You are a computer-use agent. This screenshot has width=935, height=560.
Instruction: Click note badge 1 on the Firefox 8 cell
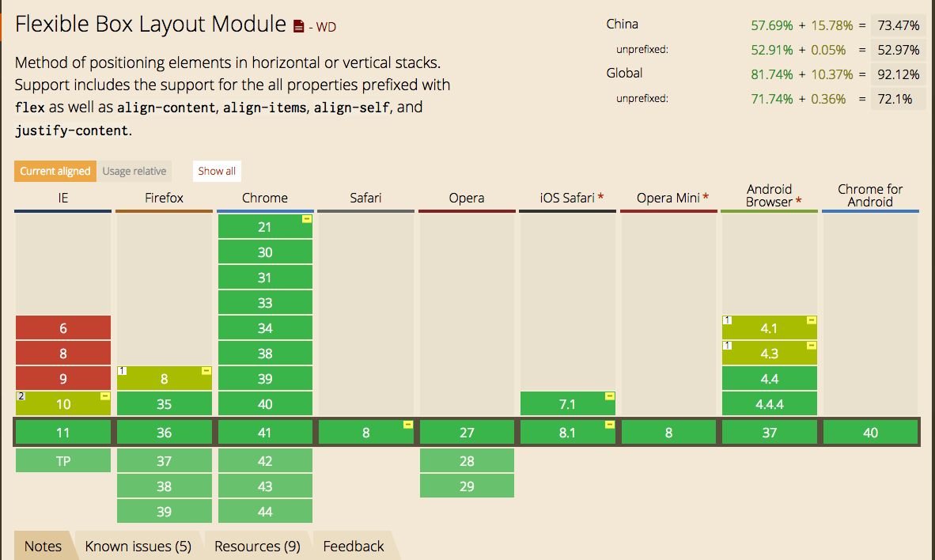click(123, 371)
